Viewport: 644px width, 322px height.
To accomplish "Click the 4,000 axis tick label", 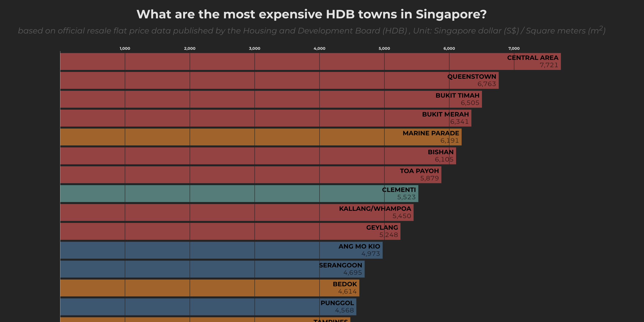I will [319, 49].
